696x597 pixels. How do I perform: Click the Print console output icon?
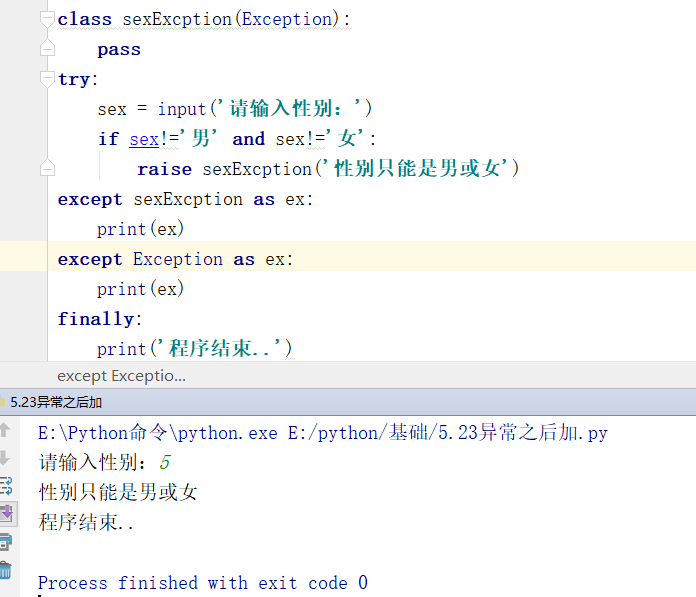6,542
